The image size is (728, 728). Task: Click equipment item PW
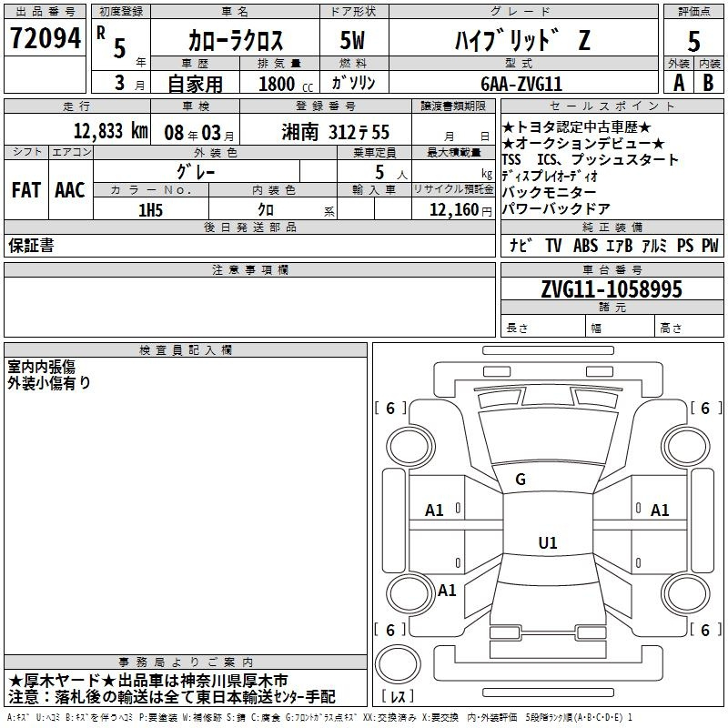click(710, 245)
